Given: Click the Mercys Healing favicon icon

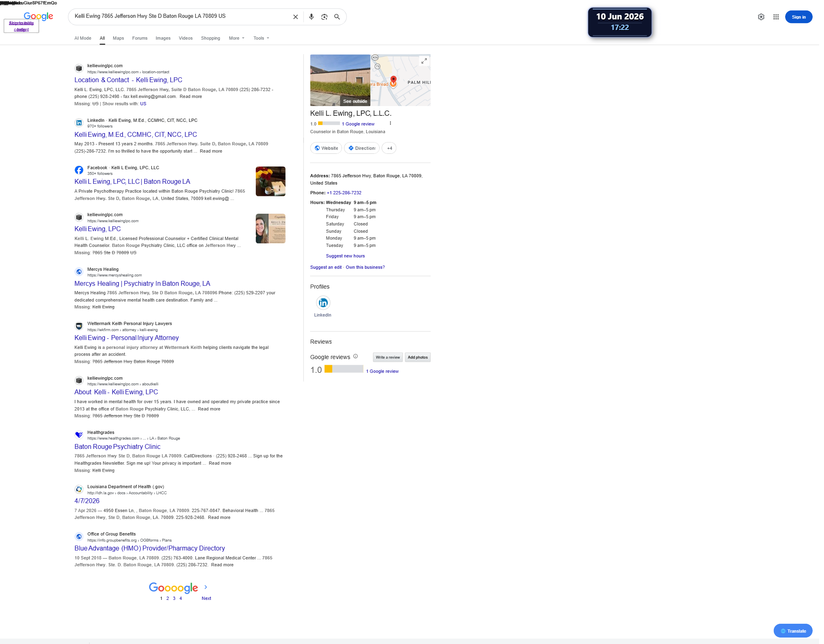Looking at the screenshot, I should (x=79, y=272).
